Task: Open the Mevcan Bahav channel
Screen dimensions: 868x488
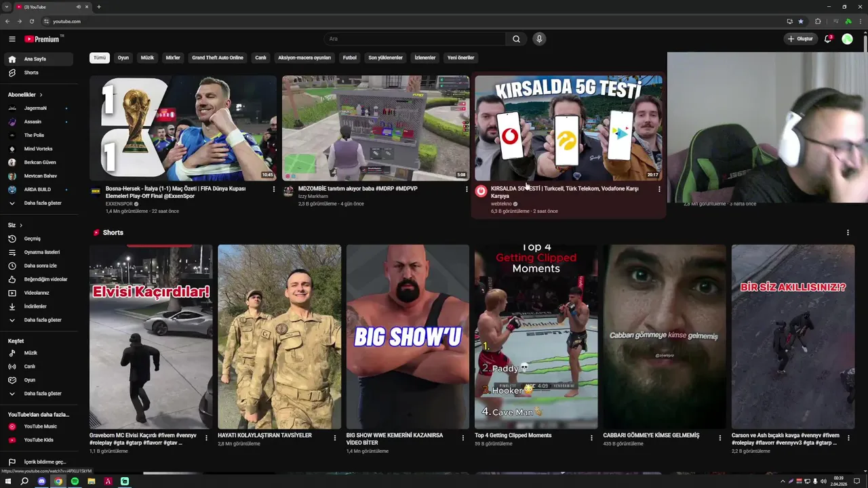Action: 37,176
